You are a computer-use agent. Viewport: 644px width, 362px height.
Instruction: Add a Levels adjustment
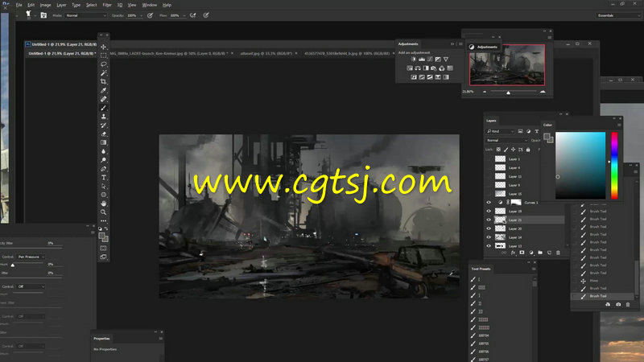[x=422, y=60]
